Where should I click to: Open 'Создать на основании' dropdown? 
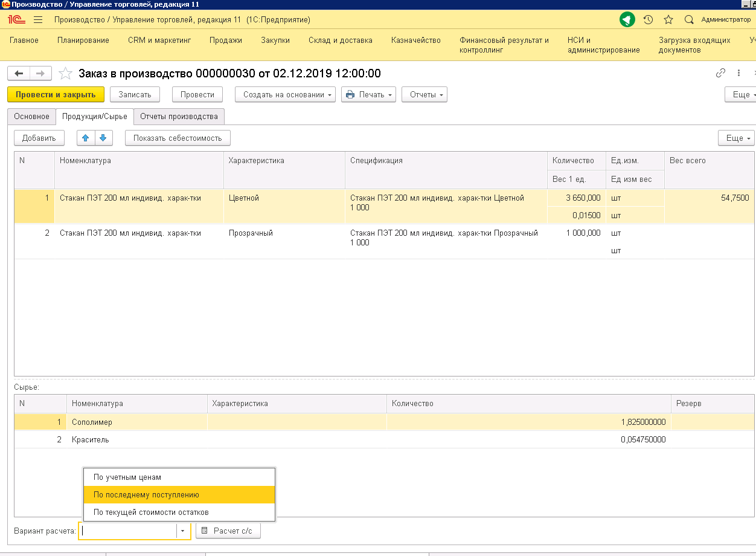[285, 95]
